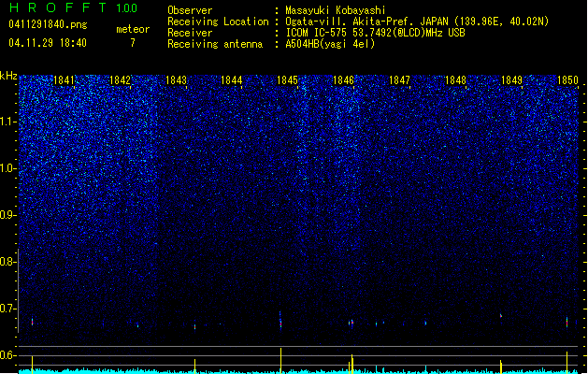Click the HROFFT 1.00 title text
The image size is (588, 374).
74,7
